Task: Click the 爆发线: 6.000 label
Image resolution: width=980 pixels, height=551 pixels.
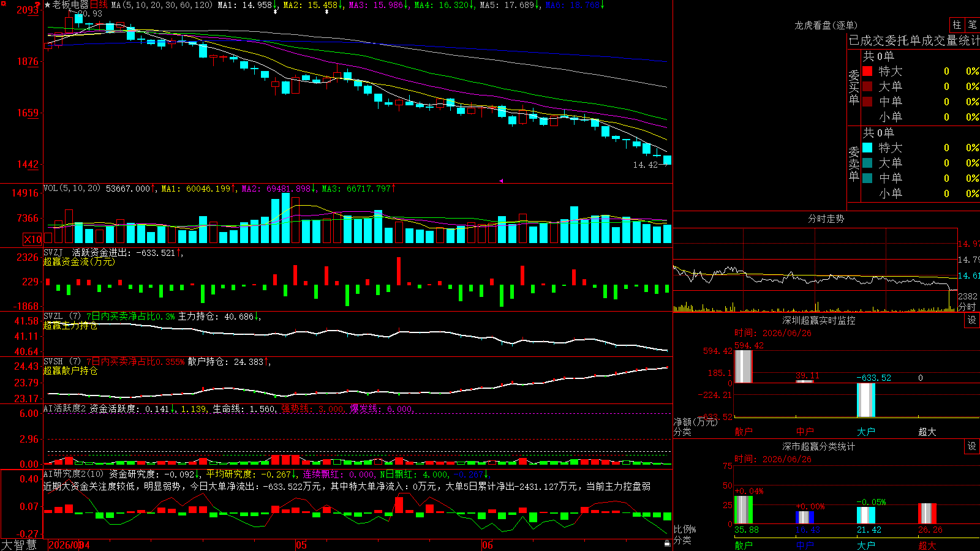Action: [381, 409]
